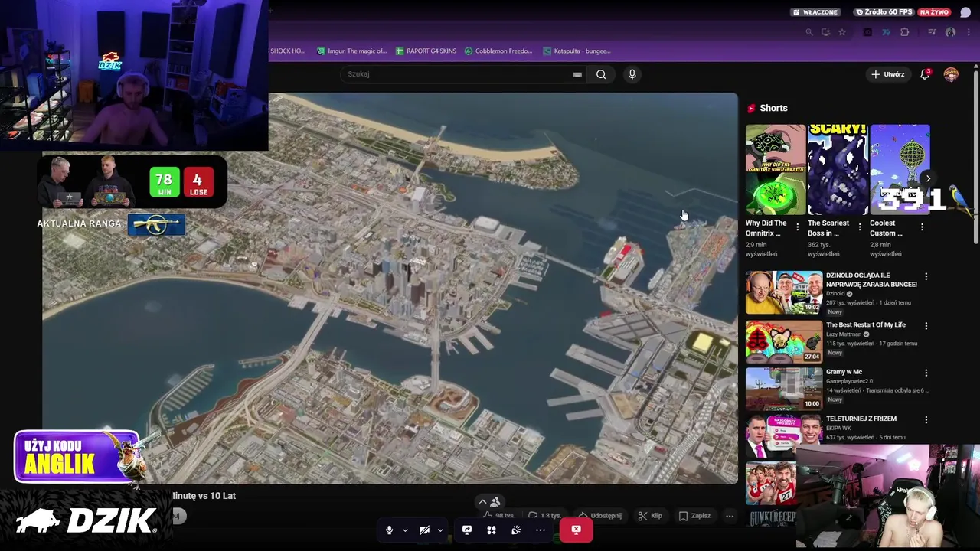Screen dimensions: 980x551
Task: Open YouTube notifications bell
Action: 925,74
